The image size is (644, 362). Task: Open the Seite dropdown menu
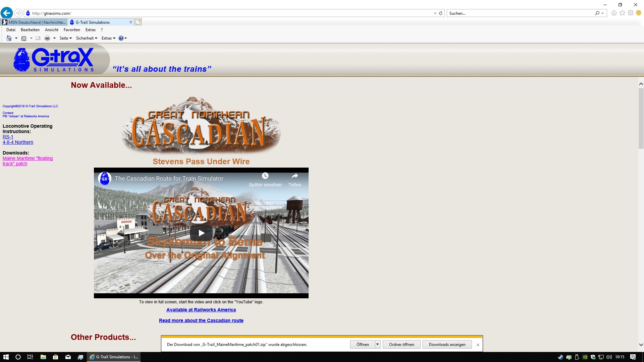[x=66, y=38]
